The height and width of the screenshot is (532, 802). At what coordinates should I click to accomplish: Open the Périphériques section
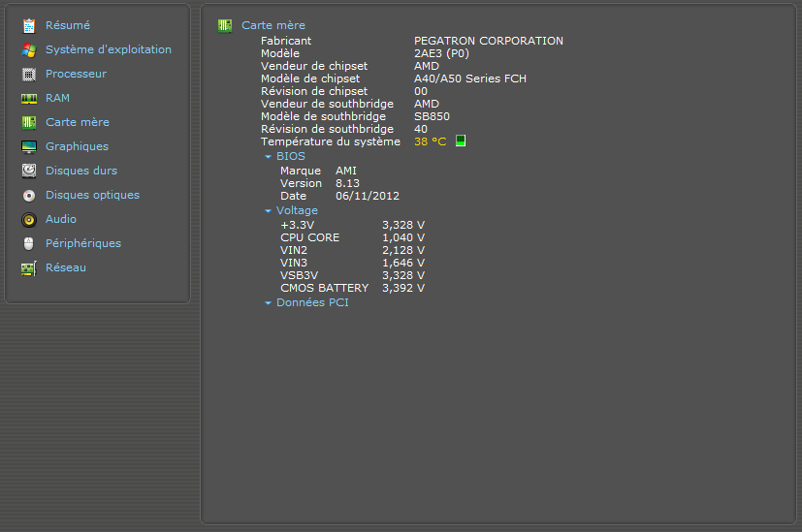tap(83, 243)
